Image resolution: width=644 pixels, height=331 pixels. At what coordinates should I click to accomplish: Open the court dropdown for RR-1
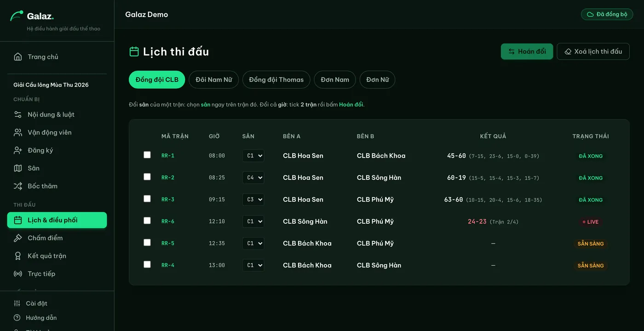tap(253, 156)
